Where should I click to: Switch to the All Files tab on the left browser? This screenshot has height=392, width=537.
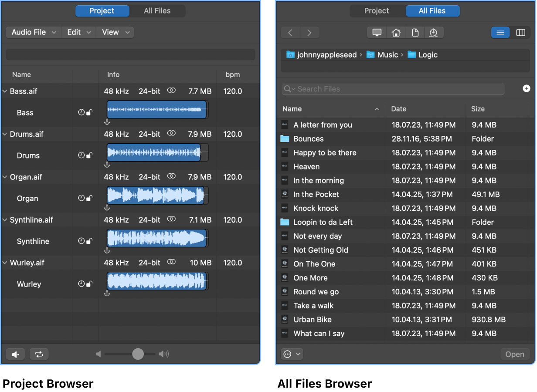[x=157, y=10]
